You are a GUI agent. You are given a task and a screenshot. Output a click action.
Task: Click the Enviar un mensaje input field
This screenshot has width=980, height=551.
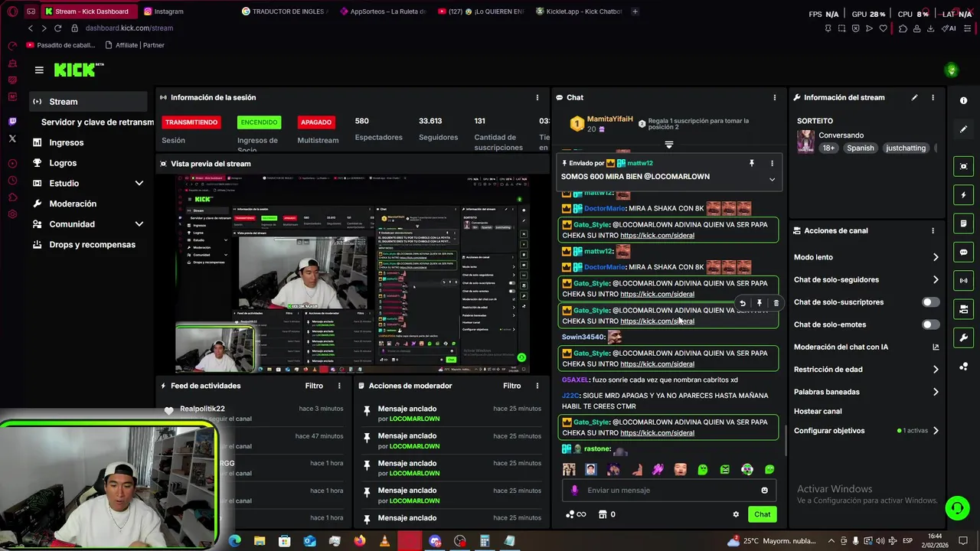point(670,491)
